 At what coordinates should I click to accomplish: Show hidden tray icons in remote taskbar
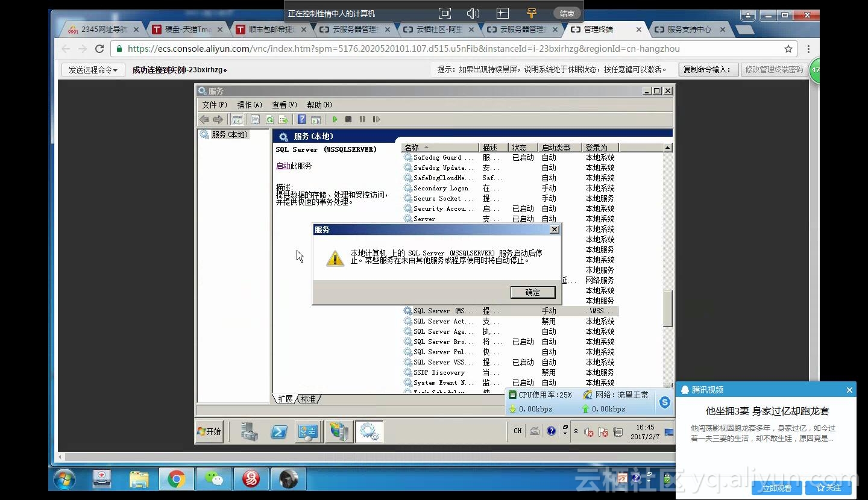[x=576, y=431]
